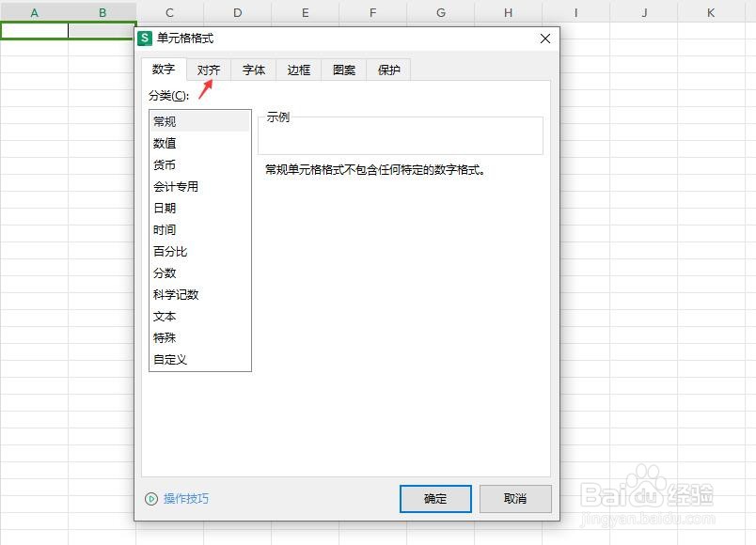756x545 pixels.
Task: Select column C header
Action: (169, 13)
